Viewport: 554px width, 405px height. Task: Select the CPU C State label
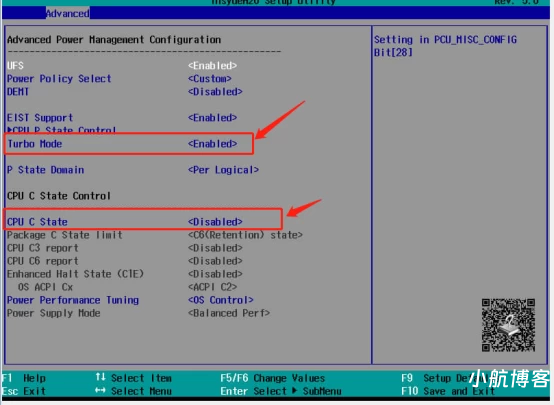(x=37, y=222)
